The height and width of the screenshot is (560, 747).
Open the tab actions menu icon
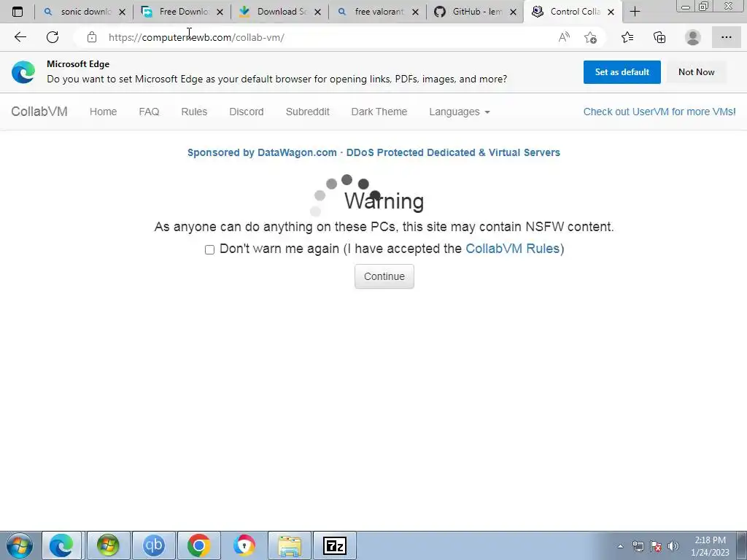pyautogui.click(x=18, y=12)
